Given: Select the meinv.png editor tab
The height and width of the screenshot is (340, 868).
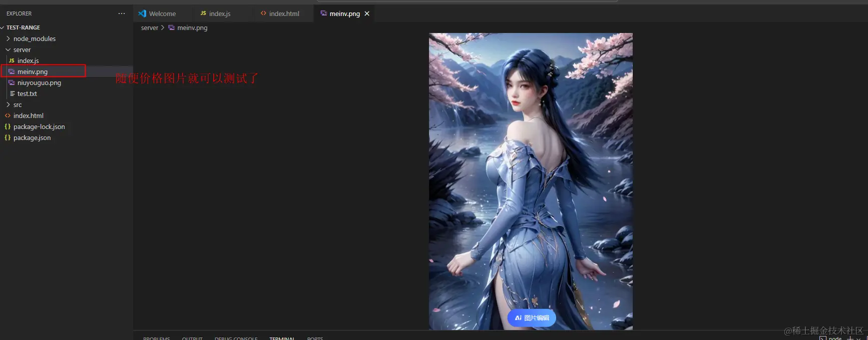Looking at the screenshot, I should click(x=344, y=13).
